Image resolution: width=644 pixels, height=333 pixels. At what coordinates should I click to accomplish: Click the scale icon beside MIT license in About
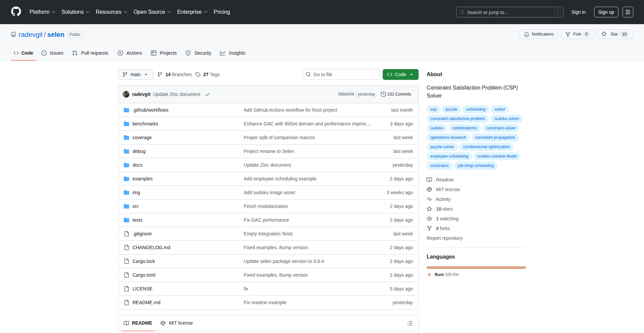pos(429,189)
